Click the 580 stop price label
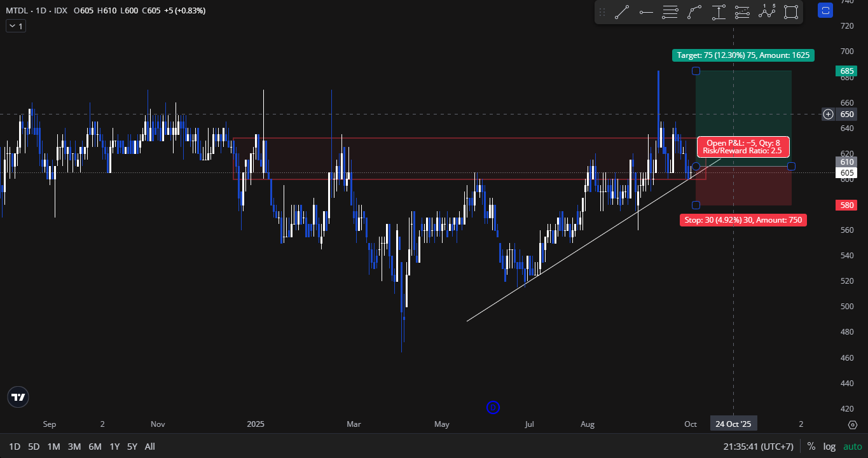The height and width of the screenshot is (458, 868). [x=846, y=205]
